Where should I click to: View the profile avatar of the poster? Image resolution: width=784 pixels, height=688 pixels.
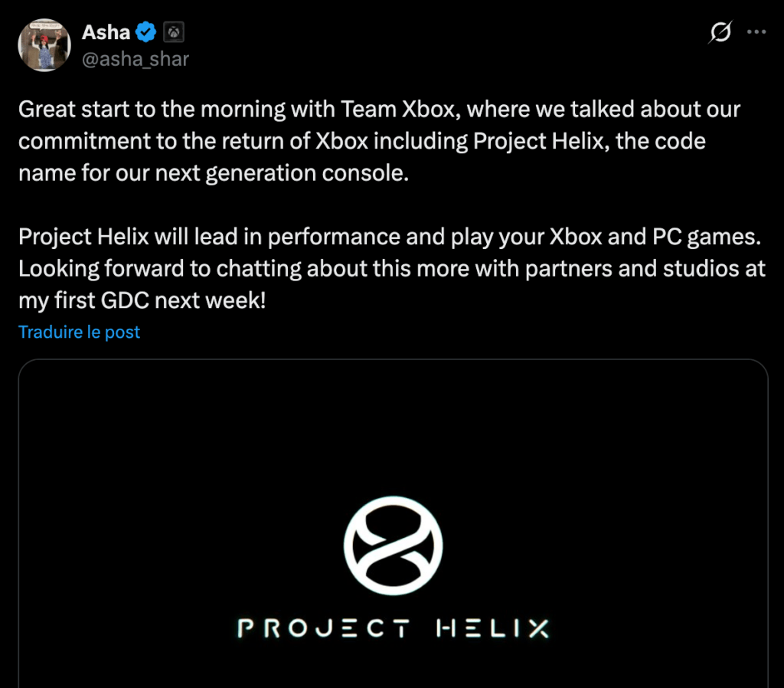44,44
